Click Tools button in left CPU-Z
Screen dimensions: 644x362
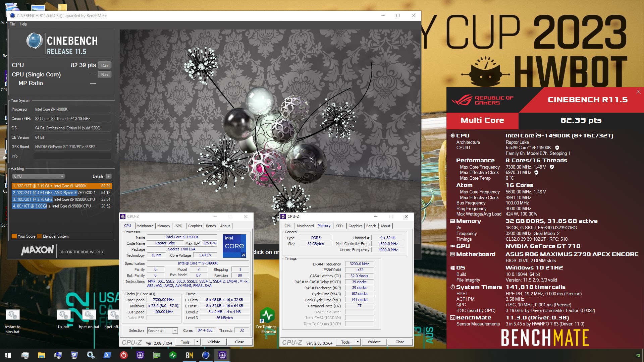[x=185, y=342]
